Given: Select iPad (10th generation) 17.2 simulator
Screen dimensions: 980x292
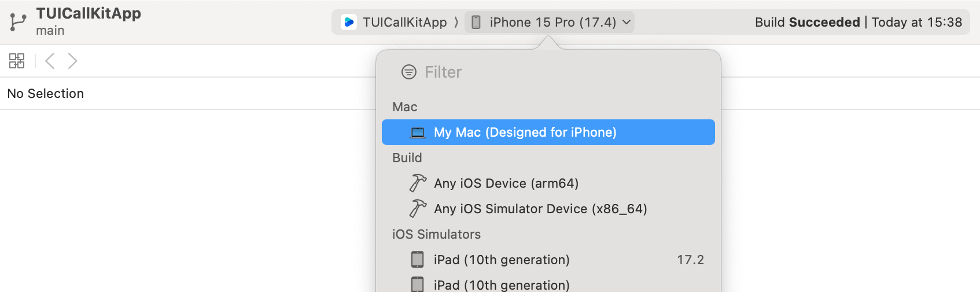Looking at the screenshot, I should tap(502, 260).
